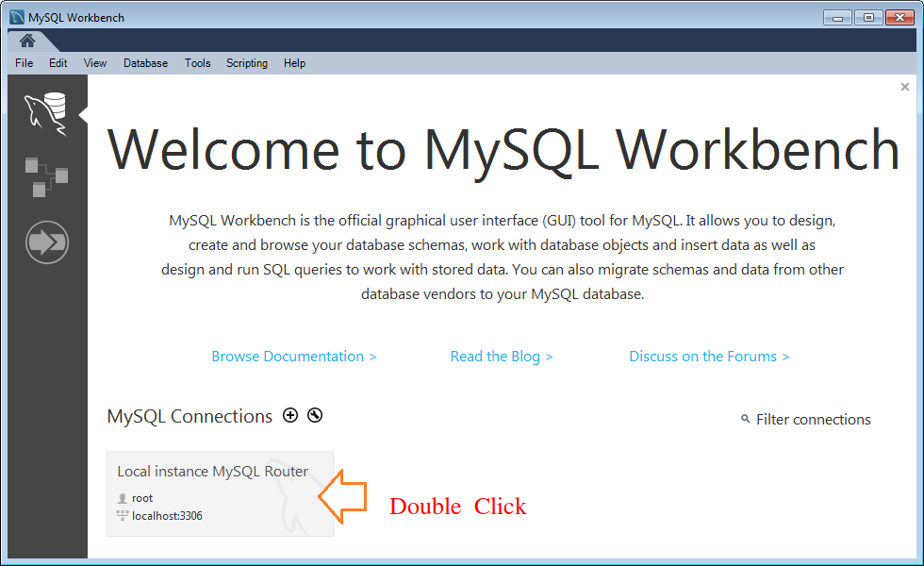Open the Migration wizard sidebar icon
The image size is (924, 566).
pyautogui.click(x=47, y=242)
